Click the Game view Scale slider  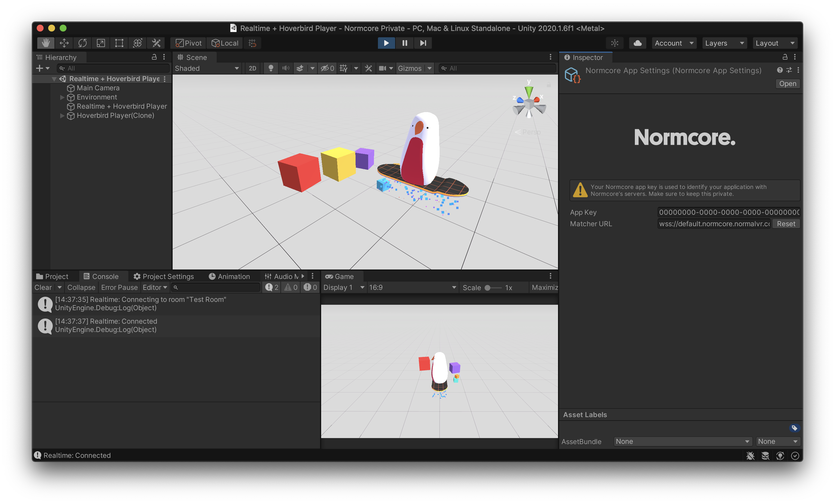(493, 288)
